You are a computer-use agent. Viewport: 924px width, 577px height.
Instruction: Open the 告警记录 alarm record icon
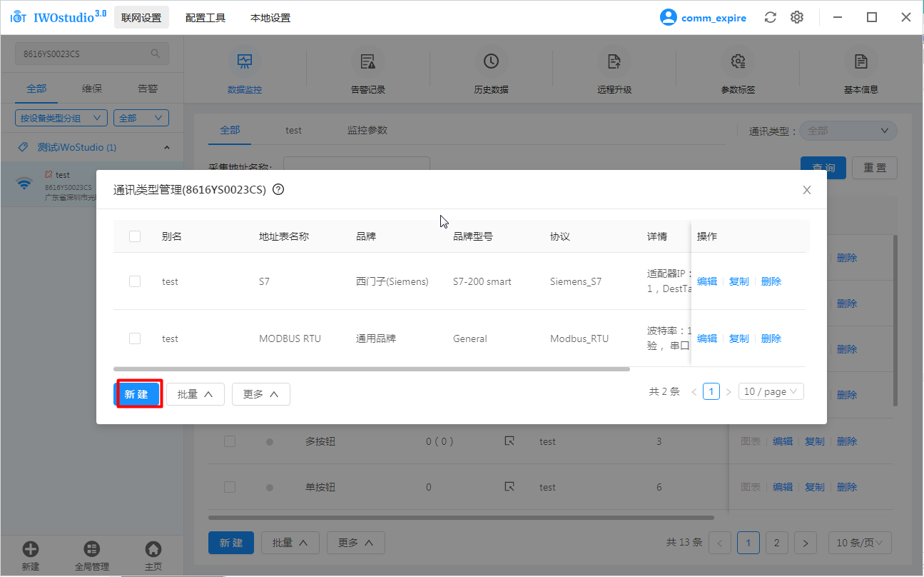tap(368, 62)
